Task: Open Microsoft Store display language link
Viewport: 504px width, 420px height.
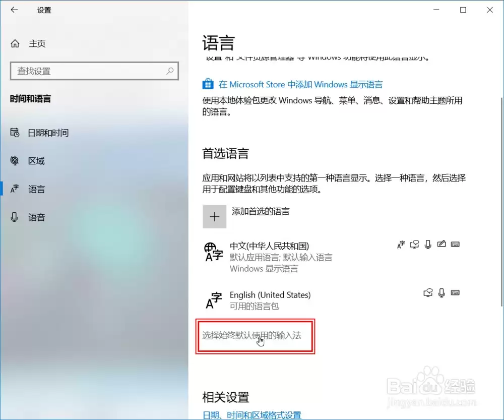Action: pos(300,85)
